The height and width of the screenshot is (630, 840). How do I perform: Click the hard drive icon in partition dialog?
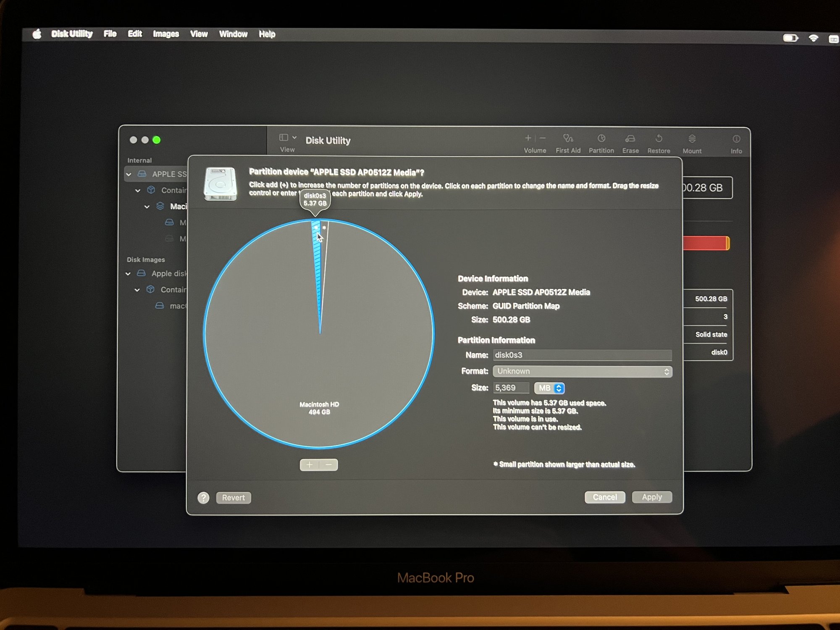pyautogui.click(x=220, y=184)
